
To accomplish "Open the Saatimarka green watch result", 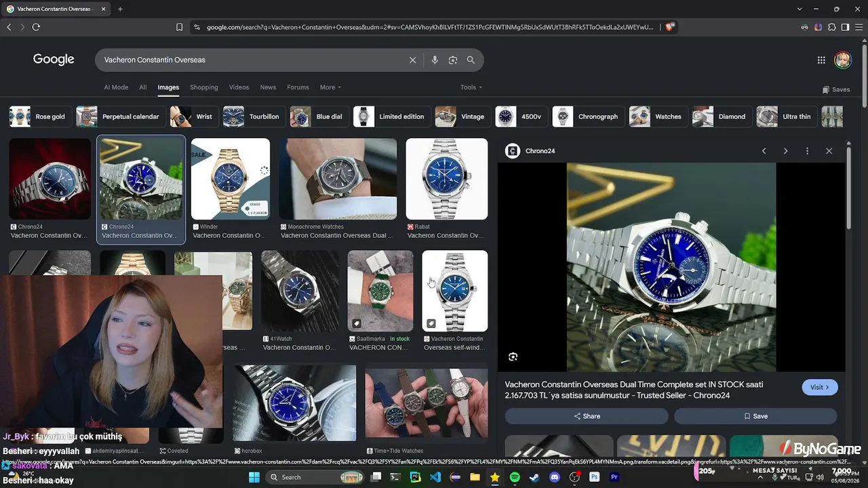I will tap(380, 291).
